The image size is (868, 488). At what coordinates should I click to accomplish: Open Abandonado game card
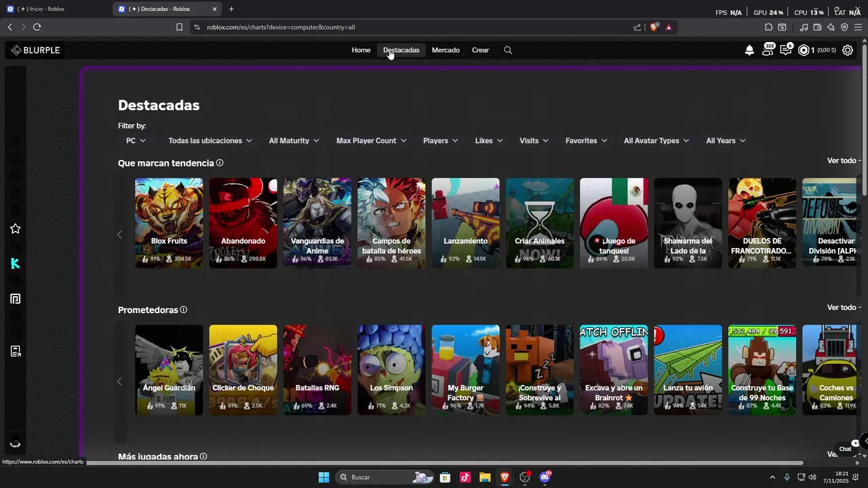pos(243,223)
